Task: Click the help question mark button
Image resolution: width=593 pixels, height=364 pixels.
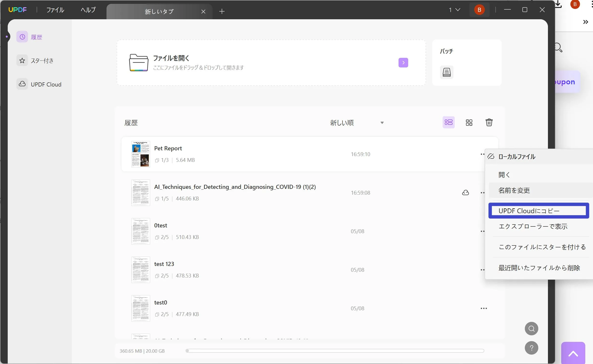Action: 531,348
